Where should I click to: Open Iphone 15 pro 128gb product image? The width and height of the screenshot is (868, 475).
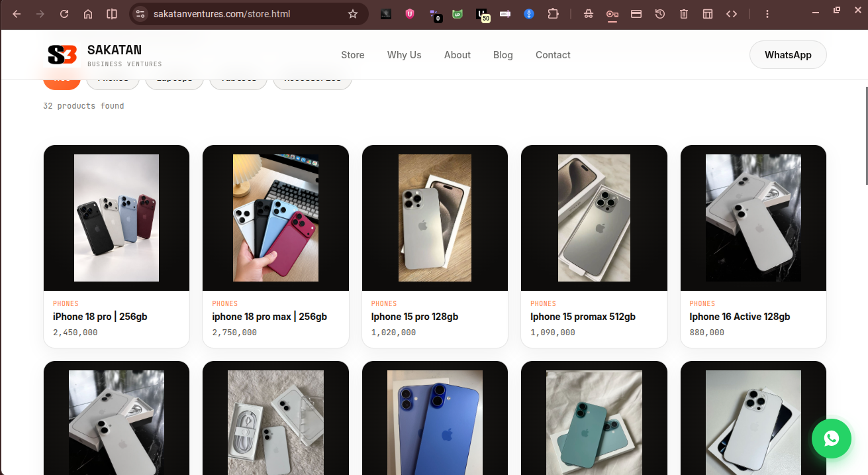(x=435, y=218)
